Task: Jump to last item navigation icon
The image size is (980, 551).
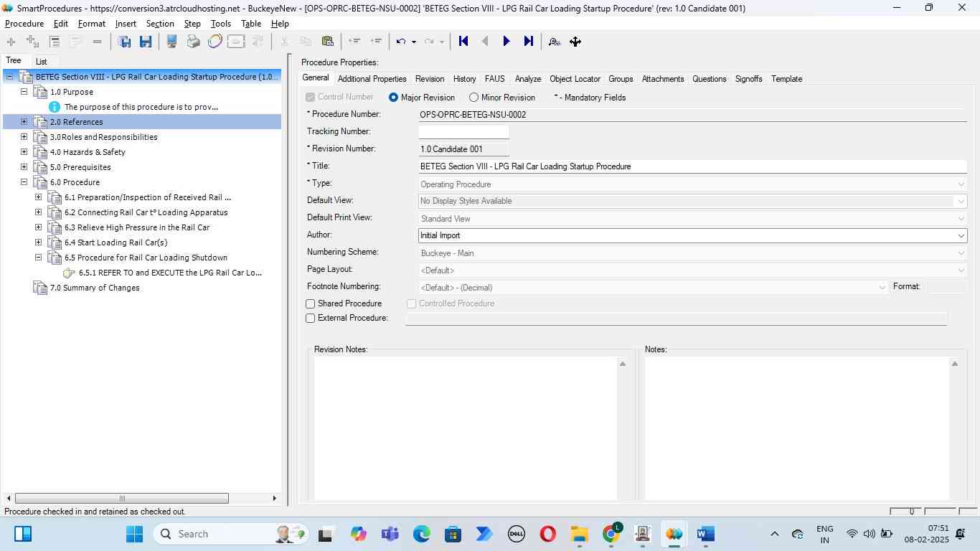Action: click(529, 42)
